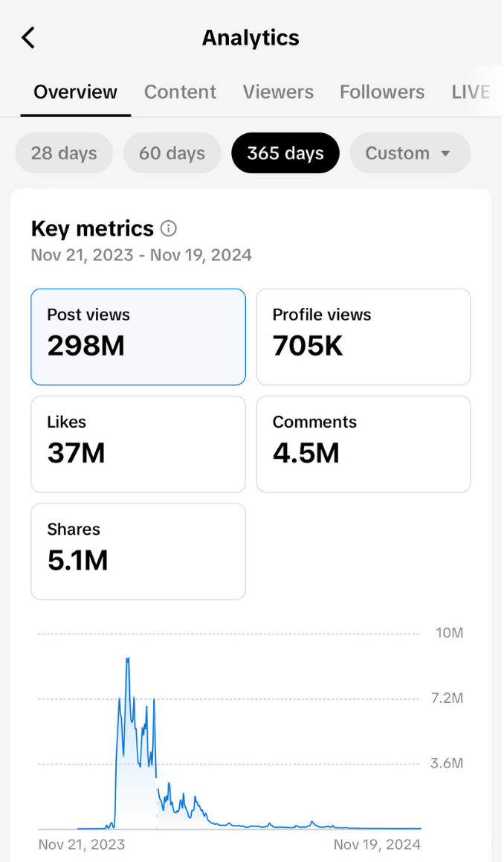Image resolution: width=504 pixels, height=862 pixels.
Task: Click the highest peak on the chart
Action: (128, 660)
